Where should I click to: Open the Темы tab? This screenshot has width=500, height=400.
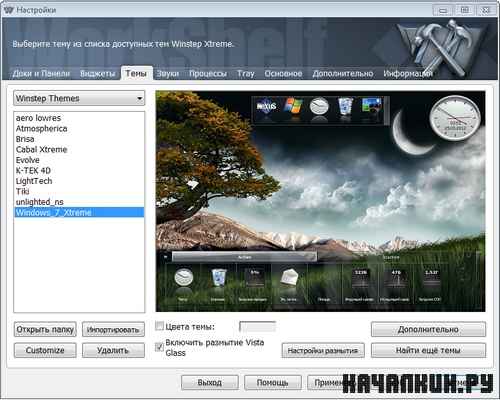click(x=136, y=73)
